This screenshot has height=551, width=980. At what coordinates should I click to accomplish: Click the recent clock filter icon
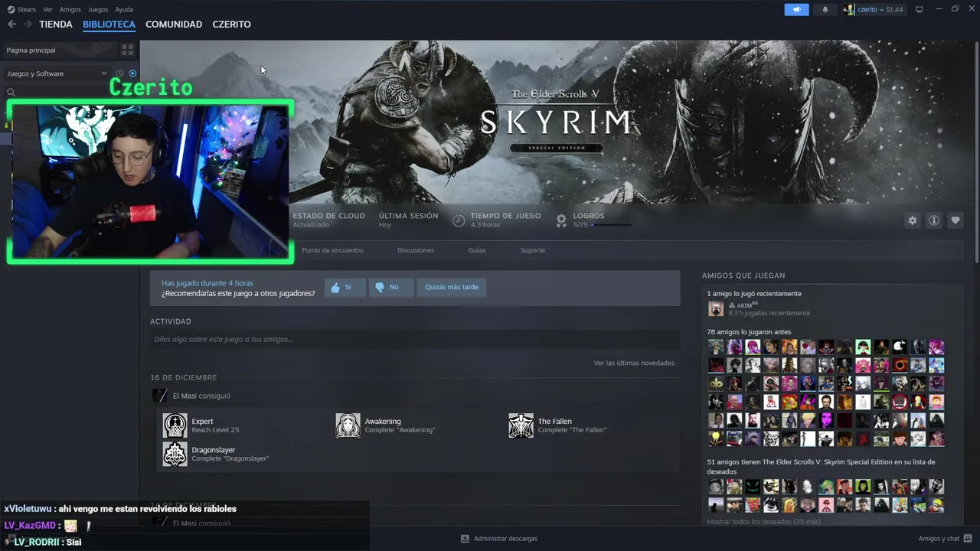pos(119,73)
